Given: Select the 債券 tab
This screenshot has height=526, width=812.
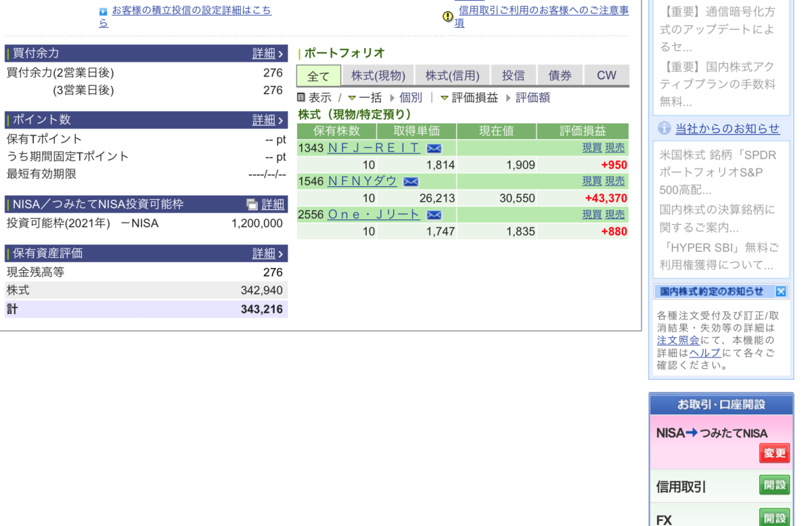Looking at the screenshot, I should (x=560, y=76).
